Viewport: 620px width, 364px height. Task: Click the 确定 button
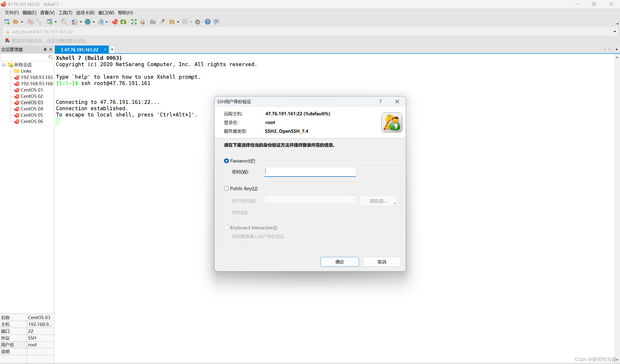point(340,262)
